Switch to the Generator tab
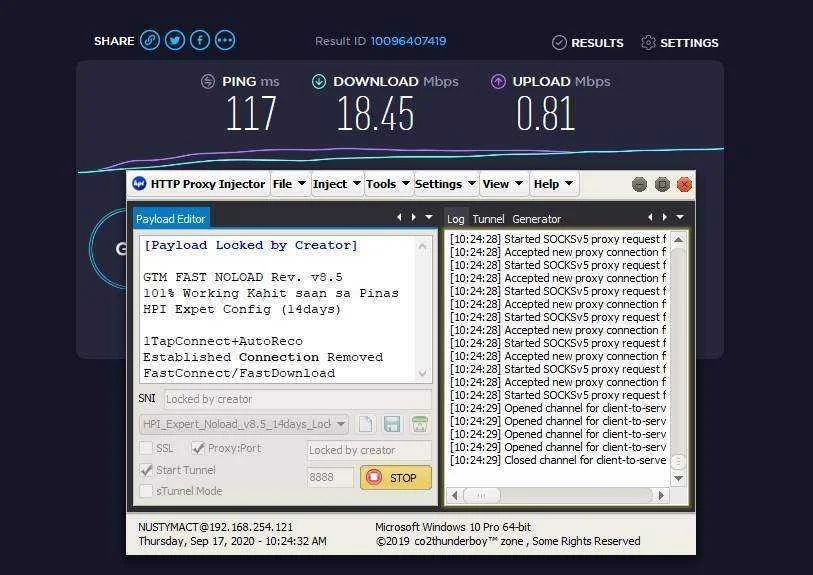Viewport: 813px width, 575px height. (x=537, y=219)
